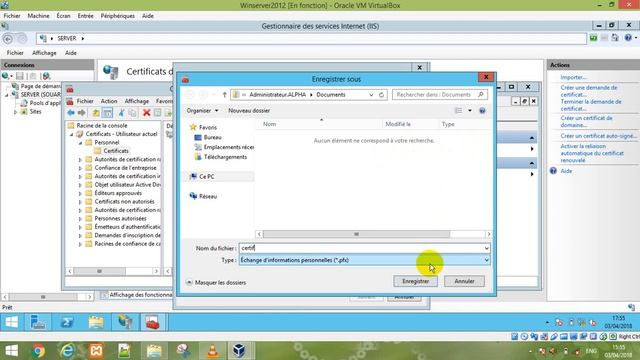Click the MMC red X delete icon
640x360 pixels.
pyautogui.click(x=147, y=113)
